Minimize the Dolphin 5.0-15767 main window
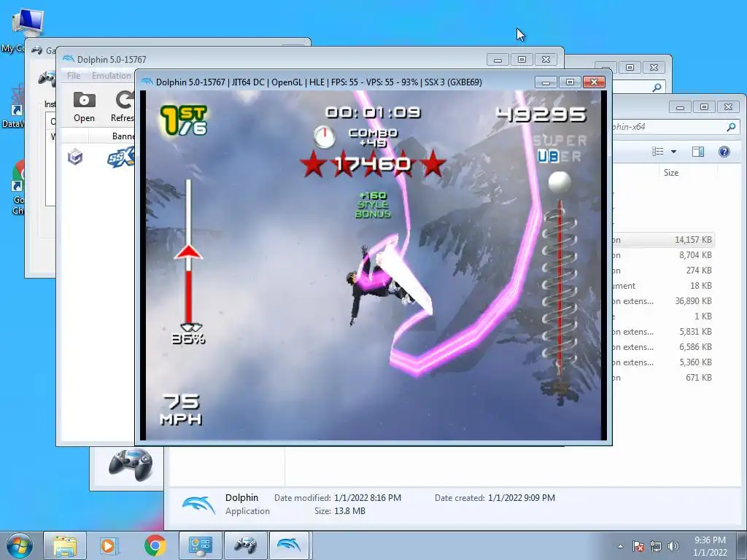This screenshot has height=560, width=747. (498, 60)
